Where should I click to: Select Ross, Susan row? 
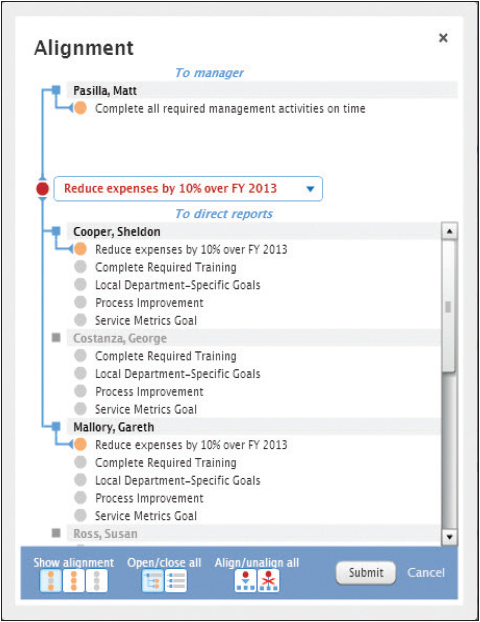[x=254, y=533]
